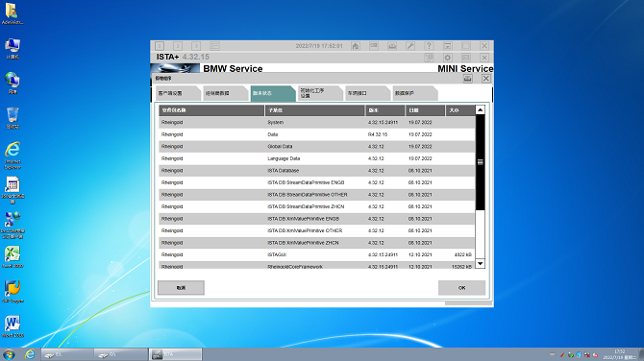The image size is (644, 361).
Task: Confirm with the OK button
Action: pyautogui.click(x=461, y=288)
